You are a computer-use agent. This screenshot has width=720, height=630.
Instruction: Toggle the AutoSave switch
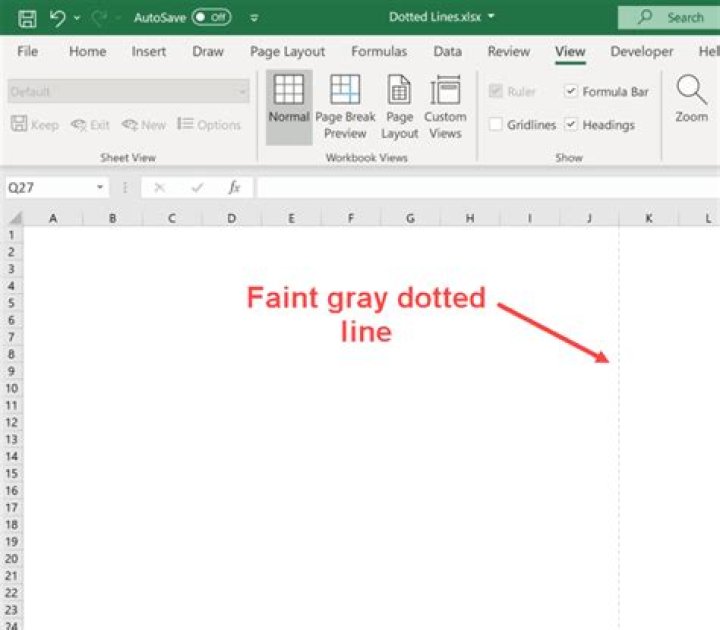click(211, 17)
